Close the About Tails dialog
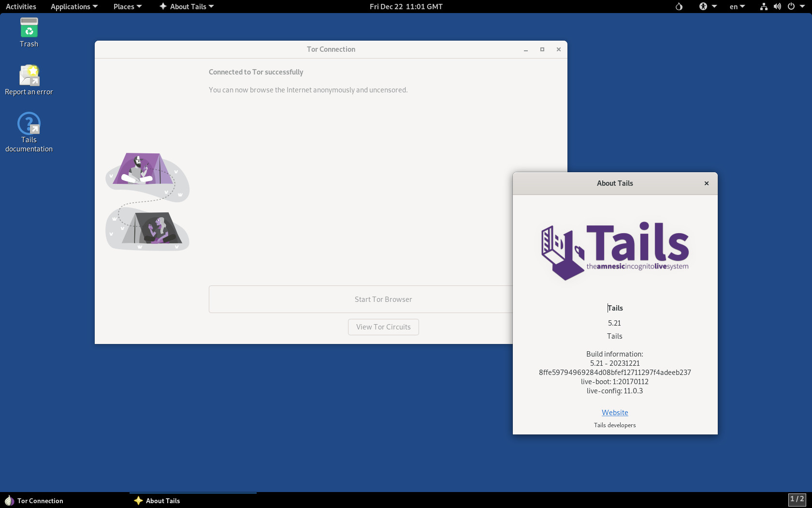 707,183
